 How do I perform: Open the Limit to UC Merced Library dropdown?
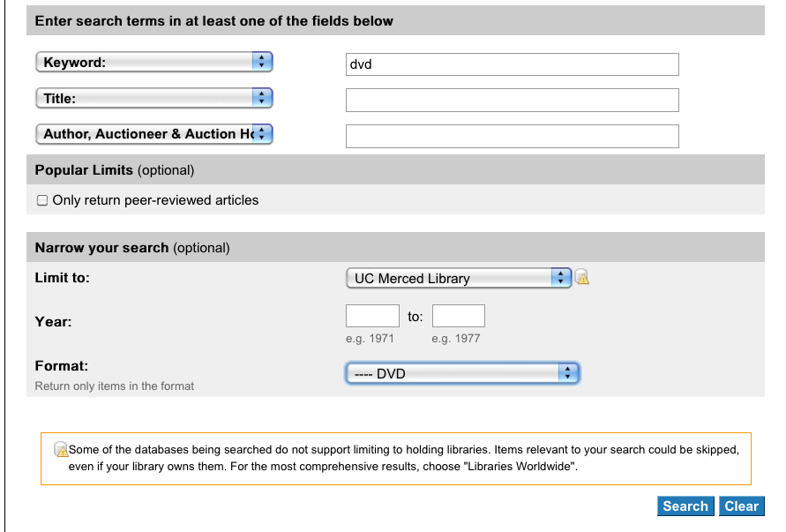pyautogui.click(x=459, y=278)
